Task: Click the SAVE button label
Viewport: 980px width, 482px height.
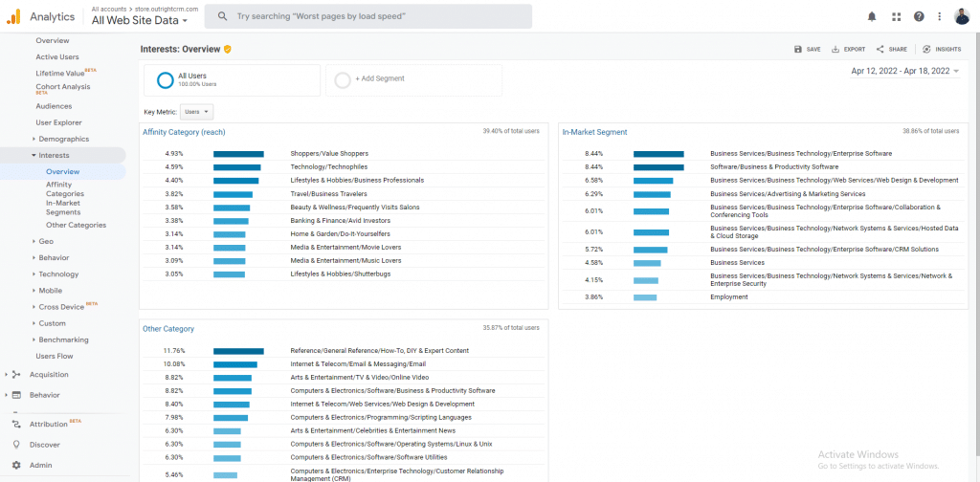Action: (x=813, y=49)
